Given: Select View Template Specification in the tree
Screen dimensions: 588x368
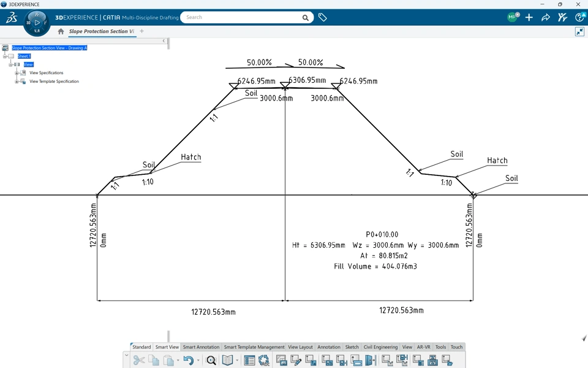Looking at the screenshot, I should pyautogui.click(x=54, y=82).
